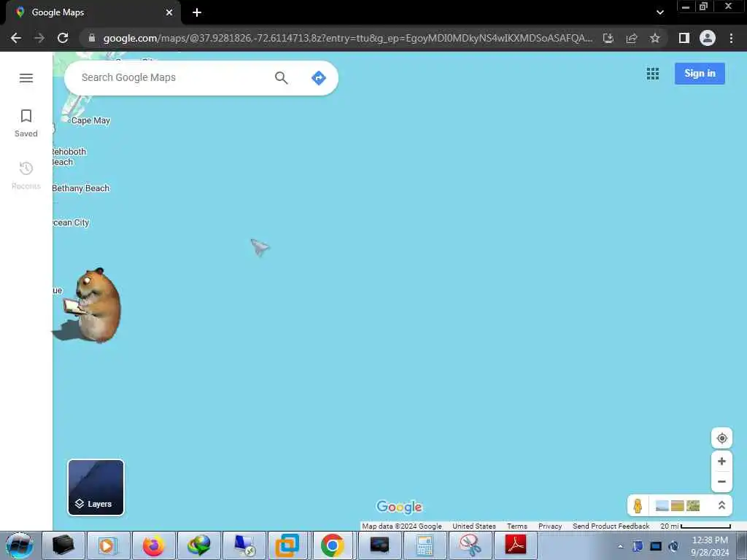
Task: Select the Street View Pegman icon
Action: click(x=638, y=505)
